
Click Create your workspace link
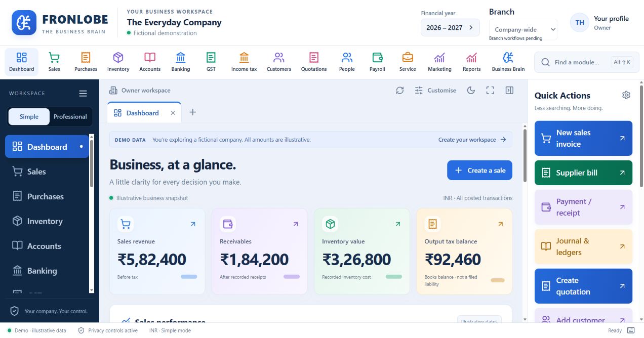(x=472, y=140)
